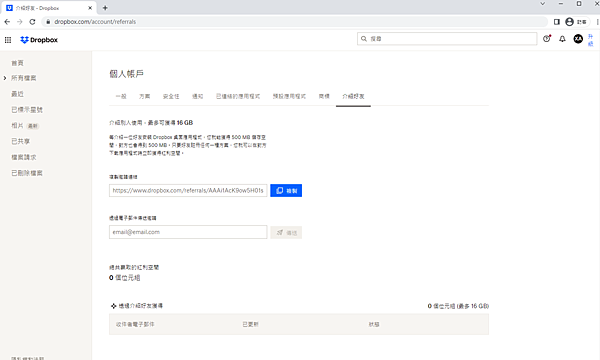Click the Dropbox logo
This screenshot has width=600, height=360.
tap(39, 40)
